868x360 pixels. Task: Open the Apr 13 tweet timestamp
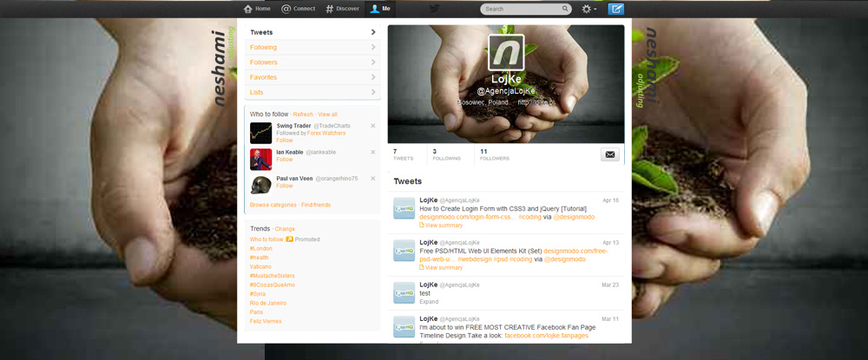[610, 242]
